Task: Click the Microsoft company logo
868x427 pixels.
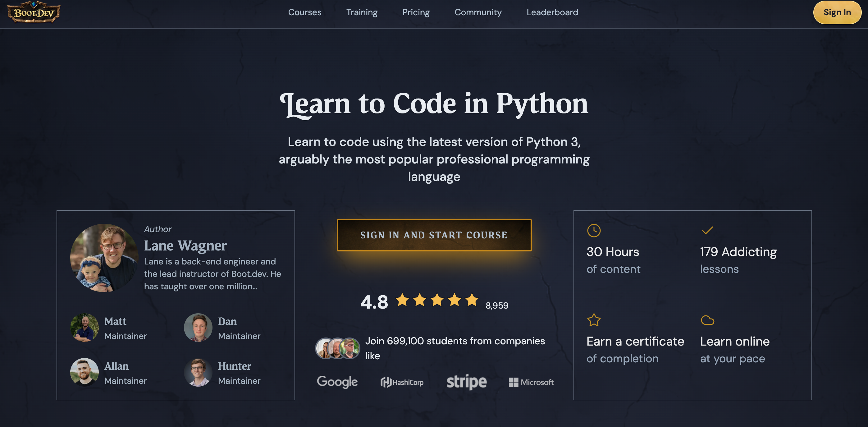Action: [531, 382]
